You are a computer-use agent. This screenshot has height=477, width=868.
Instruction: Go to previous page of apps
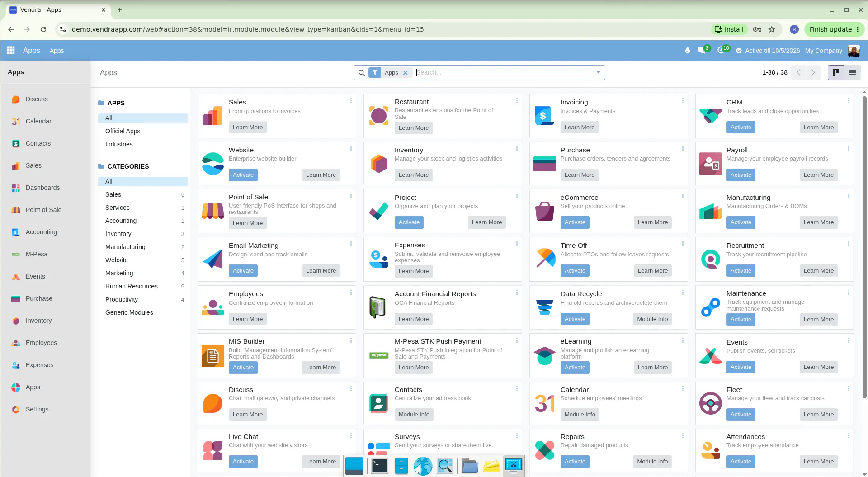pos(798,72)
